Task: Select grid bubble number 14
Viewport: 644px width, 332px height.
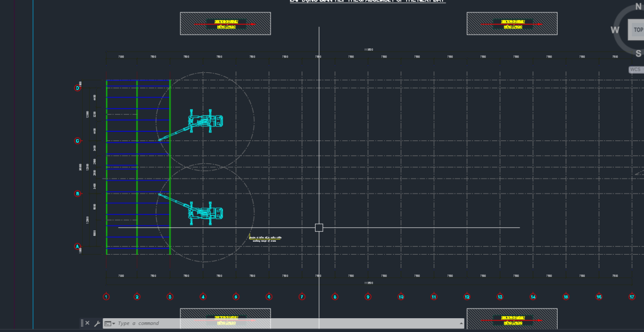Action: pos(533,297)
